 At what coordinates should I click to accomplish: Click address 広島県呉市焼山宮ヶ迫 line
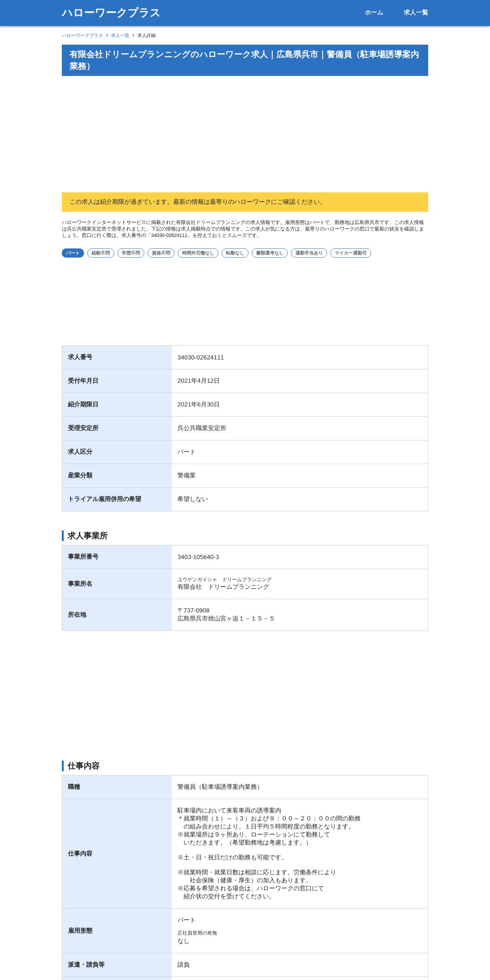tap(226, 619)
